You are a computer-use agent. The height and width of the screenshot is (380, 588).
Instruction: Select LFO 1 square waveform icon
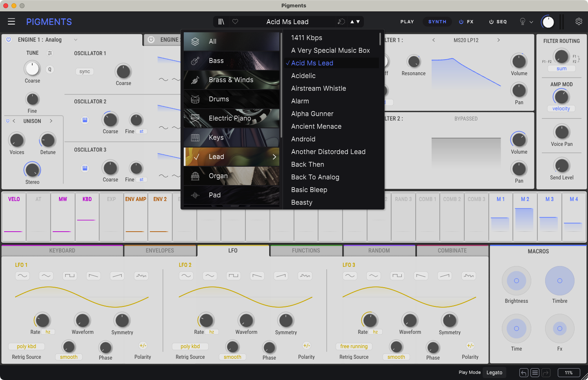click(x=70, y=276)
